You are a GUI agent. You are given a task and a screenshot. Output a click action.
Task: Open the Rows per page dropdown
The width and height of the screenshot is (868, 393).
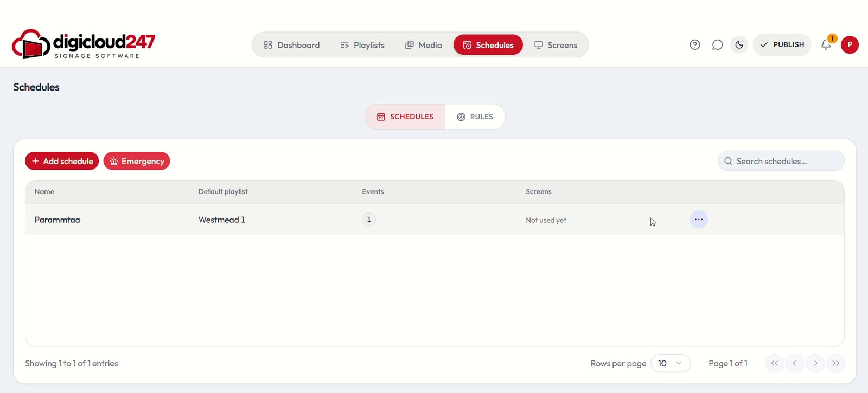671,363
